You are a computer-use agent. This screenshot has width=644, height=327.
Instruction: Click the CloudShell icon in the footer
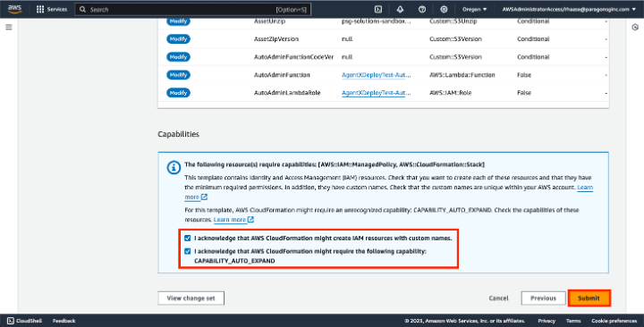11,321
